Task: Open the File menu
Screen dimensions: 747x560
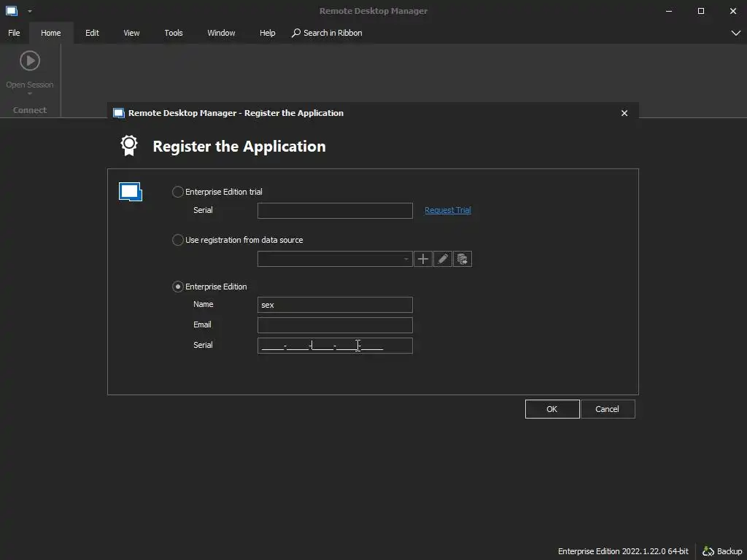Action: click(x=15, y=33)
